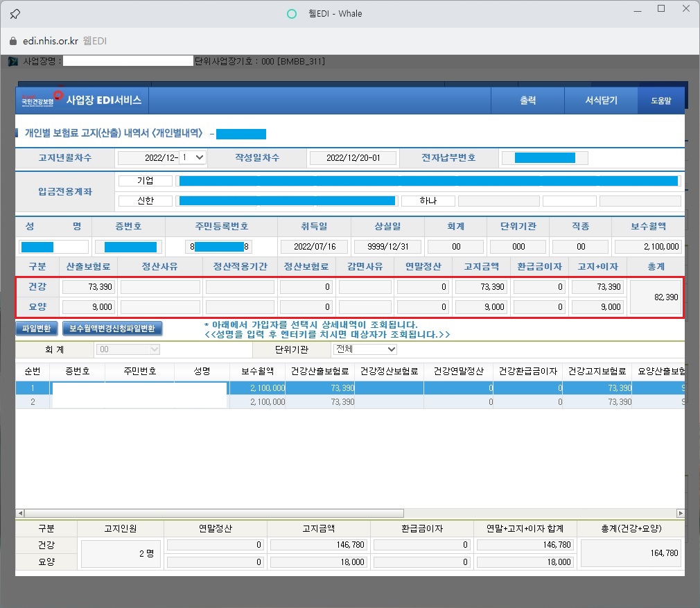Click the blank 사업장명 field

pos(128,61)
